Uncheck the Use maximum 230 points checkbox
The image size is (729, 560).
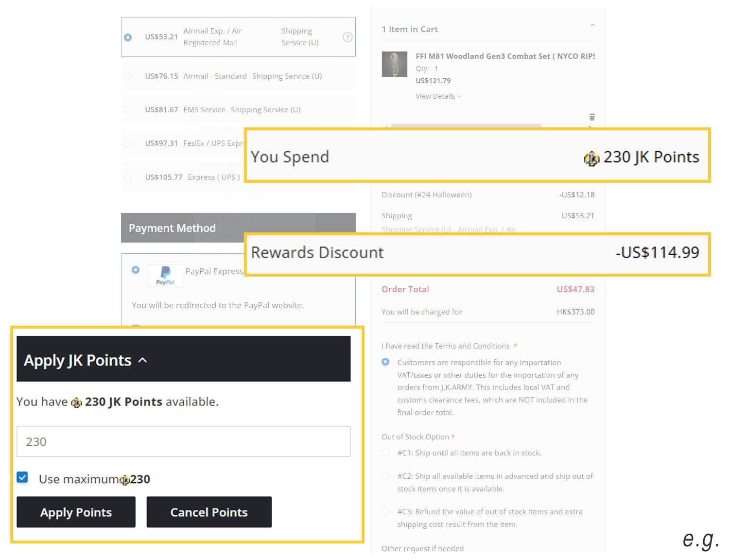pyautogui.click(x=22, y=477)
